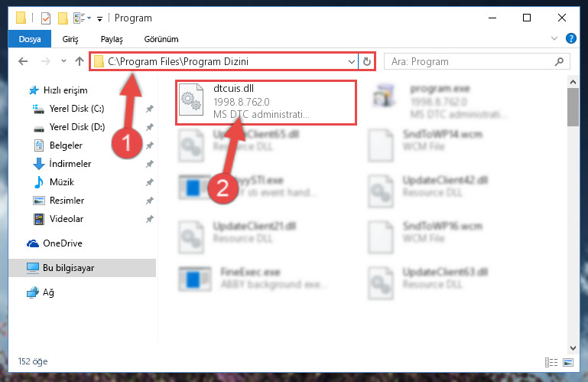Switch to the Görünüm tab
The height and width of the screenshot is (382, 588).
click(x=161, y=39)
